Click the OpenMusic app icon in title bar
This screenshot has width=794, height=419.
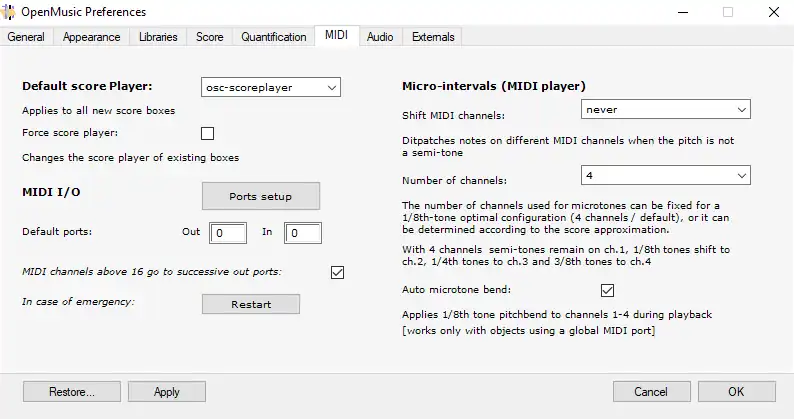pyautogui.click(x=11, y=12)
